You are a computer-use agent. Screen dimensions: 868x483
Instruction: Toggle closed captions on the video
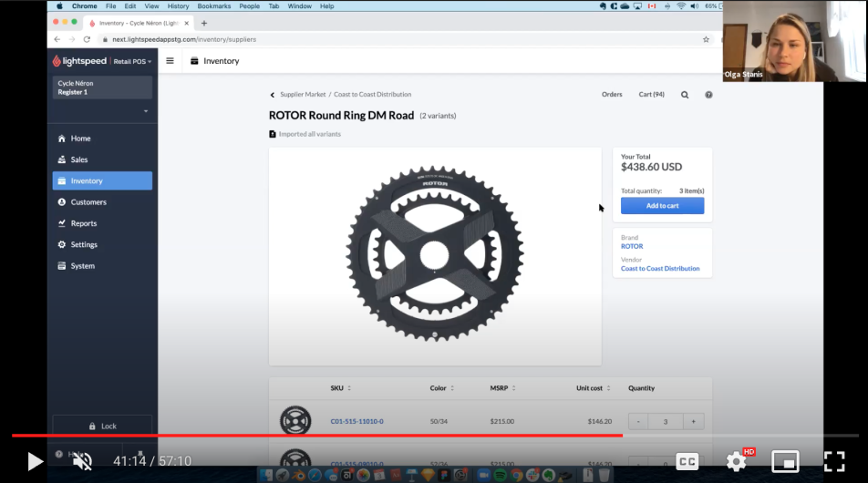687,461
